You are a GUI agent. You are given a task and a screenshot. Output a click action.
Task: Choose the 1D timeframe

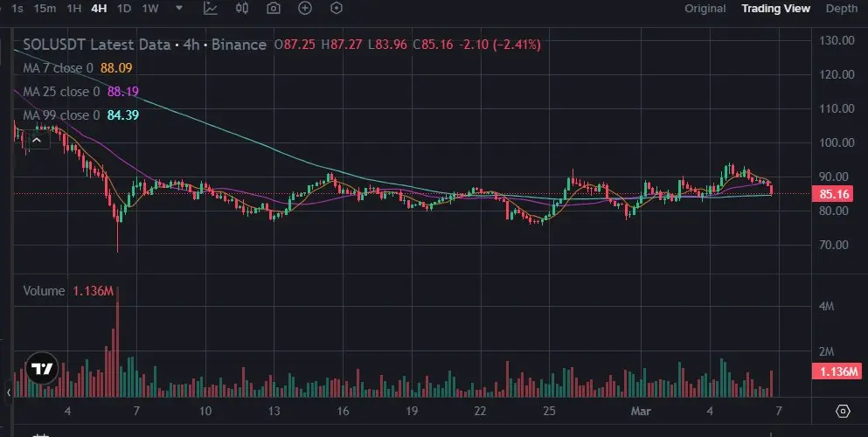coord(124,9)
